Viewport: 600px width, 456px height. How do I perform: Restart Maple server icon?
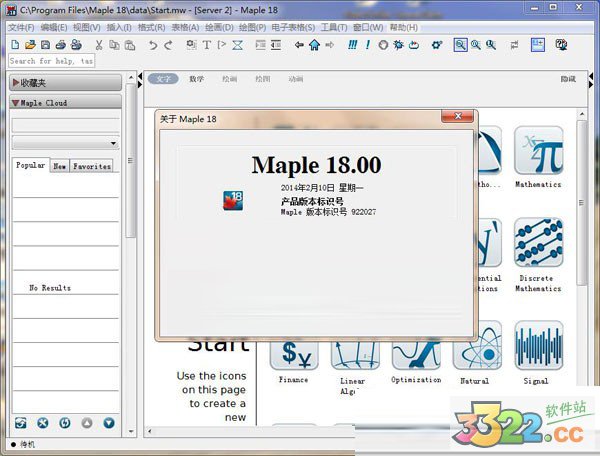[x=414, y=45]
